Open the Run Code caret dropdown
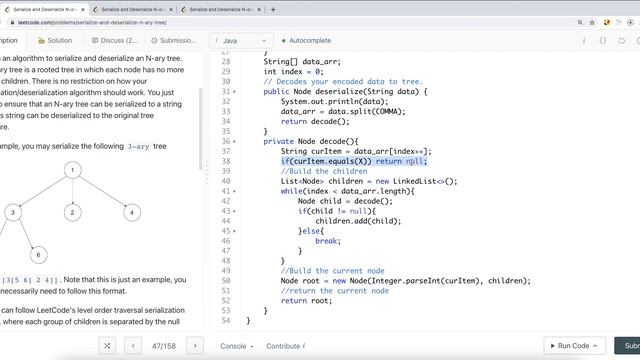 (x=595, y=346)
